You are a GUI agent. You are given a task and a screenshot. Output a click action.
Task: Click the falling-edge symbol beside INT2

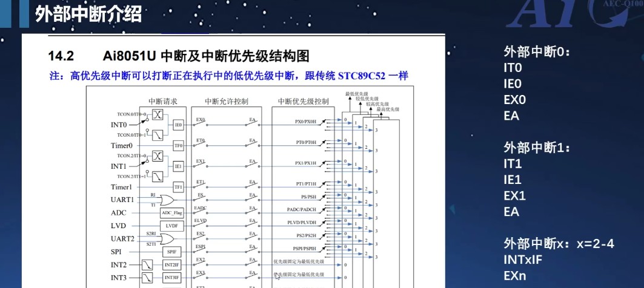[147, 265]
